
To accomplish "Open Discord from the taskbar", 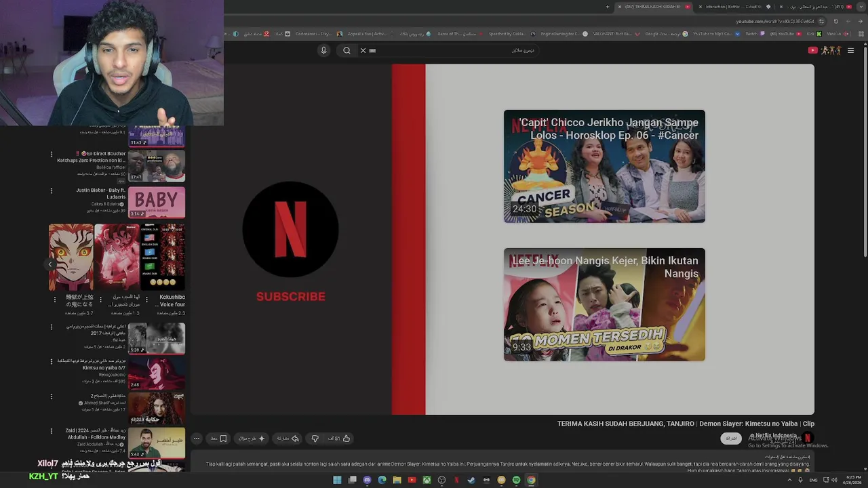I will click(367, 480).
